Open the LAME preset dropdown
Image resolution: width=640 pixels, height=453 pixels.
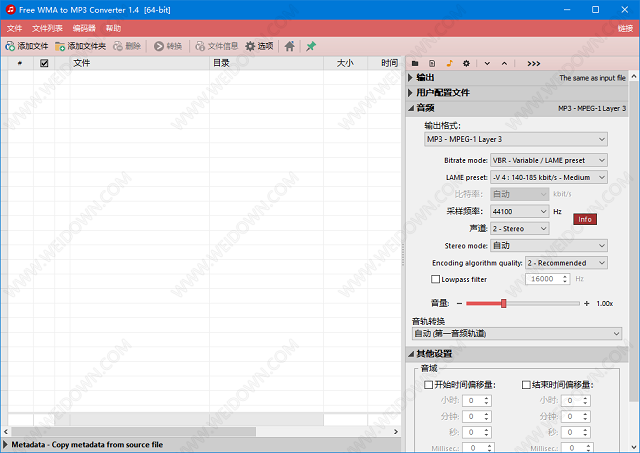click(549, 178)
